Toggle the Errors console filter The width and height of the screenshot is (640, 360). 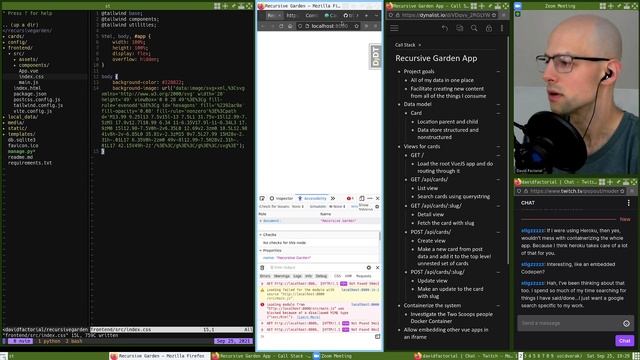265,276
